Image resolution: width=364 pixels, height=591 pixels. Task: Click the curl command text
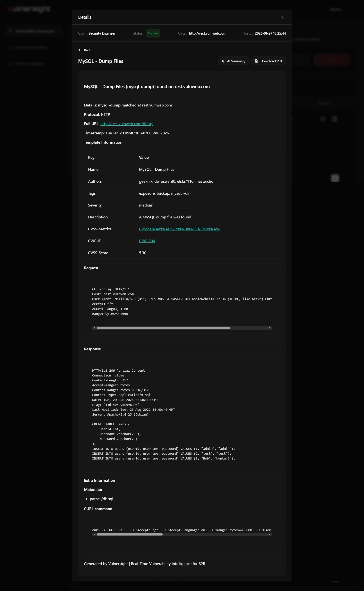click(x=182, y=530)
